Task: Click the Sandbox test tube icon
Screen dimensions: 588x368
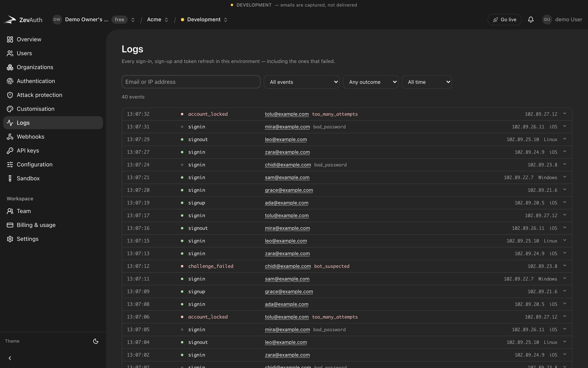Action: click(10, 178)
